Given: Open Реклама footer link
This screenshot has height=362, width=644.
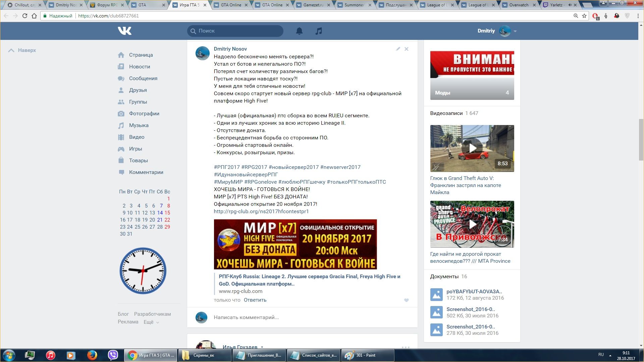Looking at the screenshot, I should coord(128,322).
